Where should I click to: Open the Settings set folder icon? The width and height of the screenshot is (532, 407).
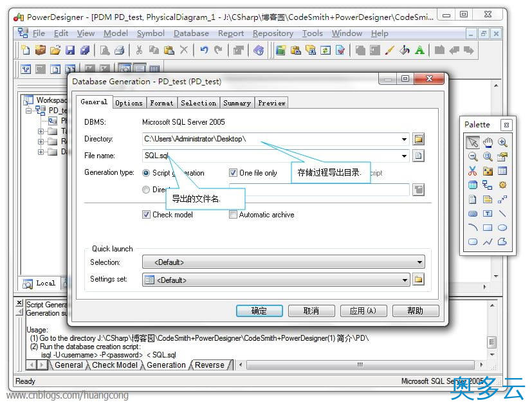[x=418, y=280]
